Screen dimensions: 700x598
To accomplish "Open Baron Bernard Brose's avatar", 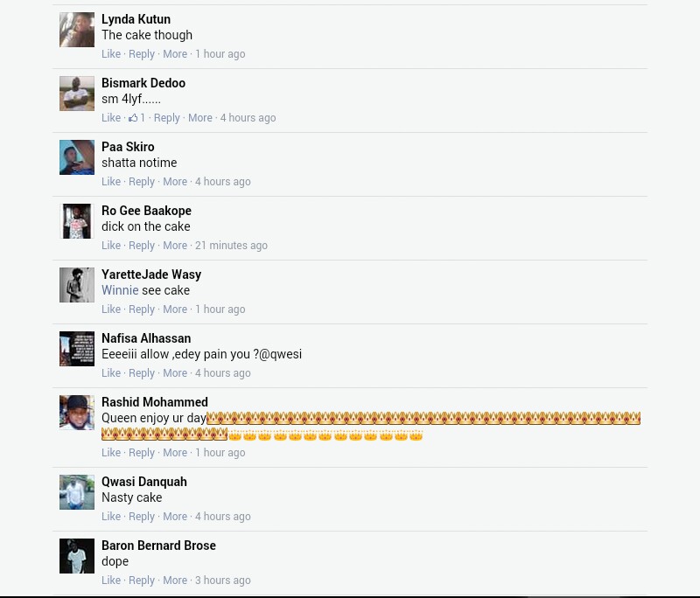I will pos(77,556).
